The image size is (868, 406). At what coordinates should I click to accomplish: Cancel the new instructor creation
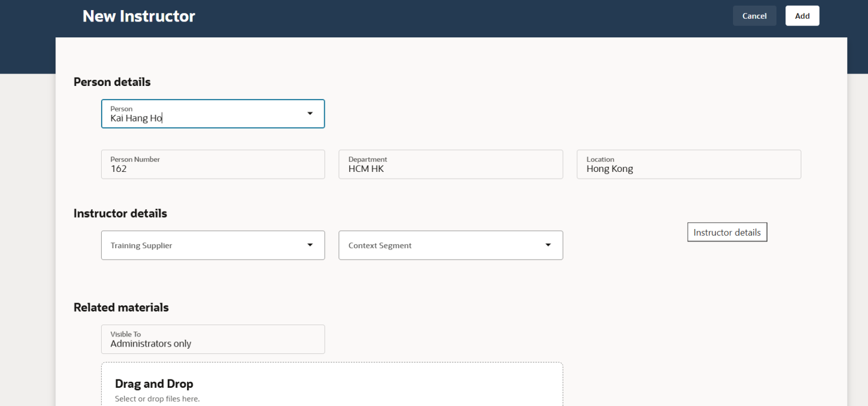(x=754, y=15)
